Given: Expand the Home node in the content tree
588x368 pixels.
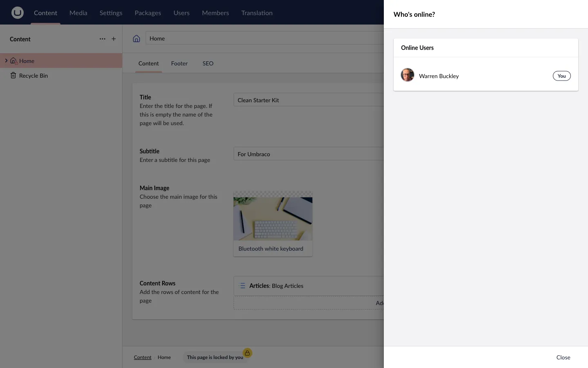Looking at the screenshot, I should click(x=6, y=61).
